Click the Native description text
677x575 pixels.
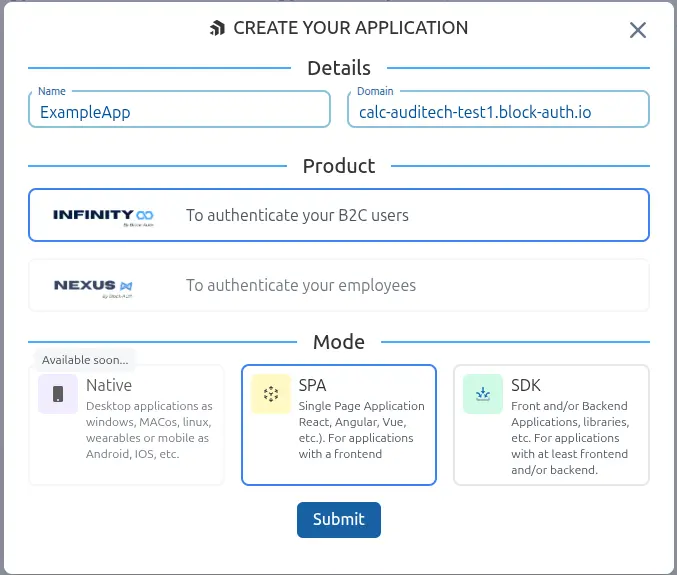tap(149, 430)
